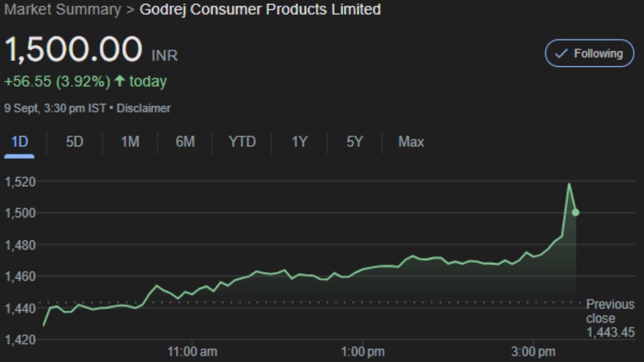
Task: Click the 9 Sept, 3:30 pm IST timestamp
Action: [x=55, y=108]
